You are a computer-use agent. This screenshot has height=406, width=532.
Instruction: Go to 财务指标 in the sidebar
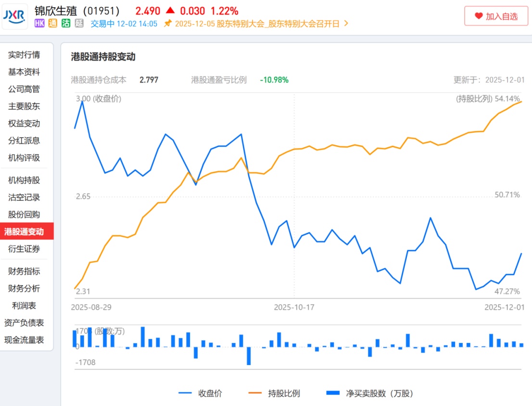click(x=24, y=271)
